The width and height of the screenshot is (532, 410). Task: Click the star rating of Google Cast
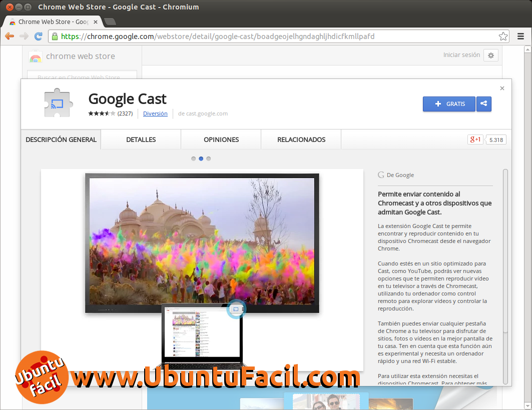tap(102, 113)
